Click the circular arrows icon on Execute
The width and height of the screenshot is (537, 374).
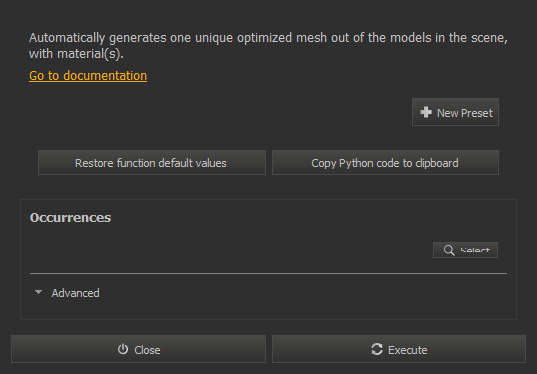pos(377,349)
